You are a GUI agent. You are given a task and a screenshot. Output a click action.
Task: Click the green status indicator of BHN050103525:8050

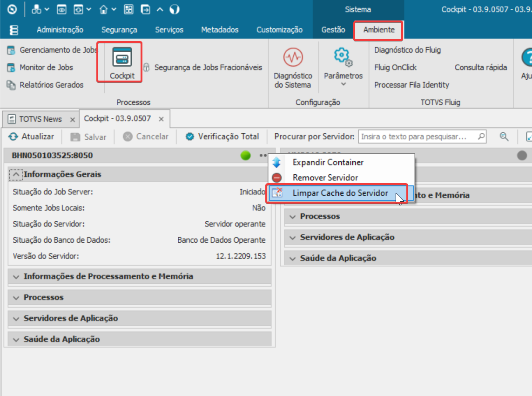[245, 156]
